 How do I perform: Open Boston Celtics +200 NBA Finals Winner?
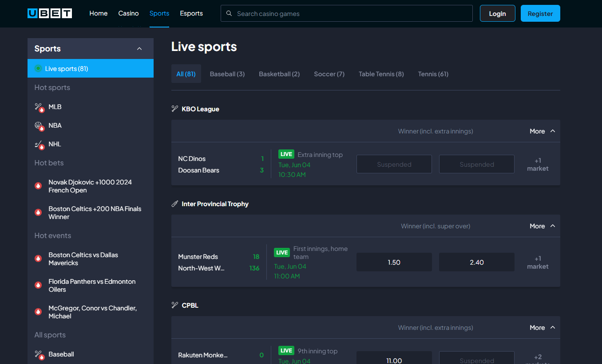pos(95,213)
